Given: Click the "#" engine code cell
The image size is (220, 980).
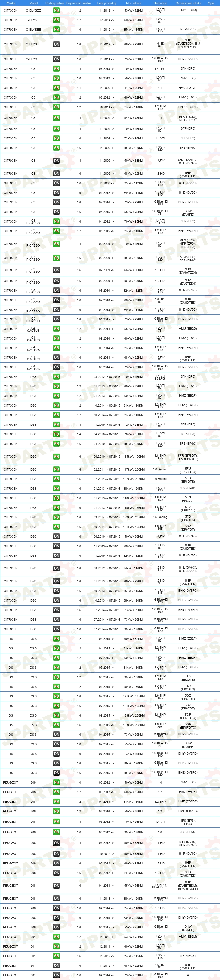Looking at the screenshot, I should tap(188, 975).
